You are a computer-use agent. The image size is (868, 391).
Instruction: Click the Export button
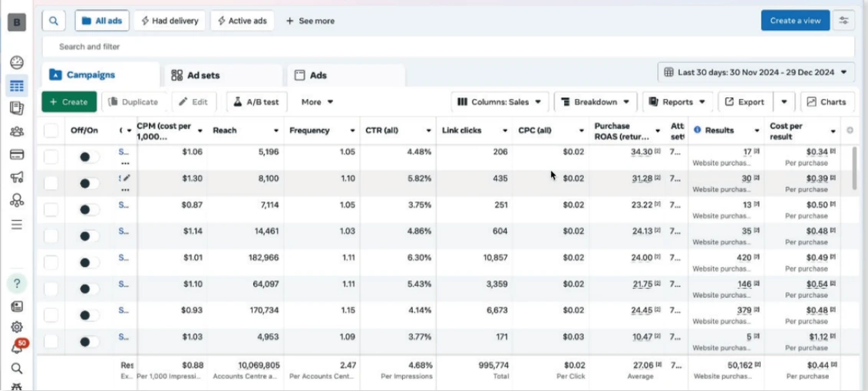tap(745, 102)
